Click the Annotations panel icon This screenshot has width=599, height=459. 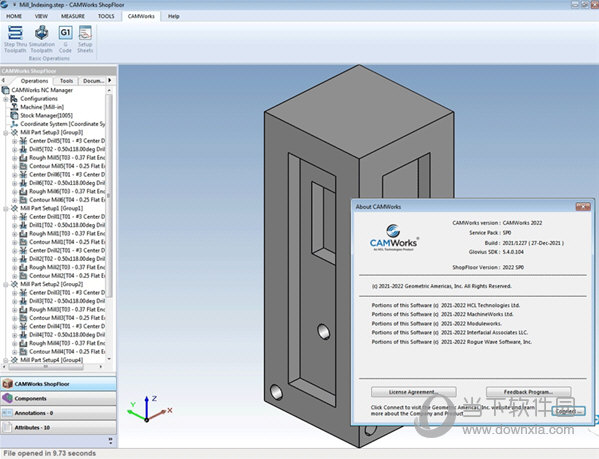coord(7,413)
